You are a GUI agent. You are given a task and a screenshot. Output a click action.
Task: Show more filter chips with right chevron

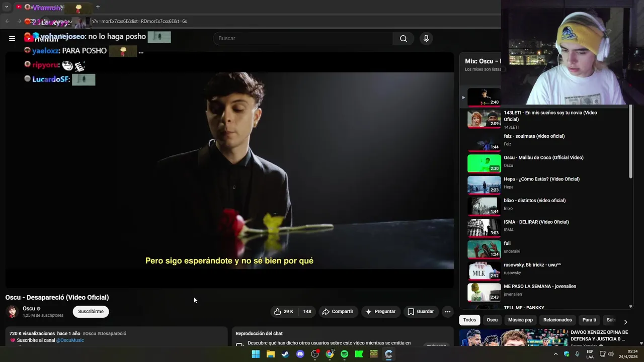pos(625,322)
